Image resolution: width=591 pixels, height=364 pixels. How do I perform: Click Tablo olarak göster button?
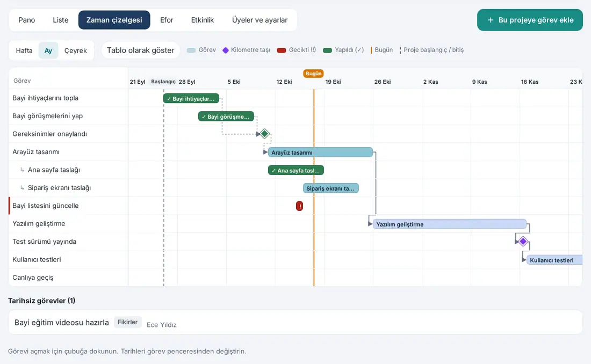click(x=141, y=50)
